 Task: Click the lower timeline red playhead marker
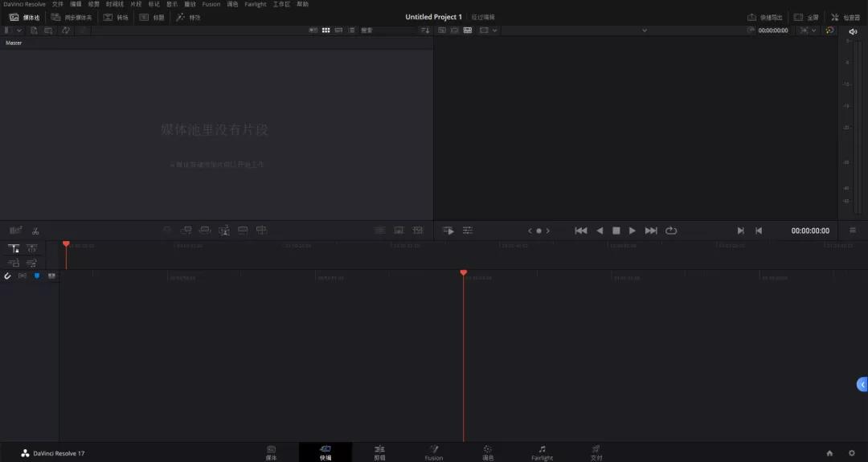pos(464,273)
